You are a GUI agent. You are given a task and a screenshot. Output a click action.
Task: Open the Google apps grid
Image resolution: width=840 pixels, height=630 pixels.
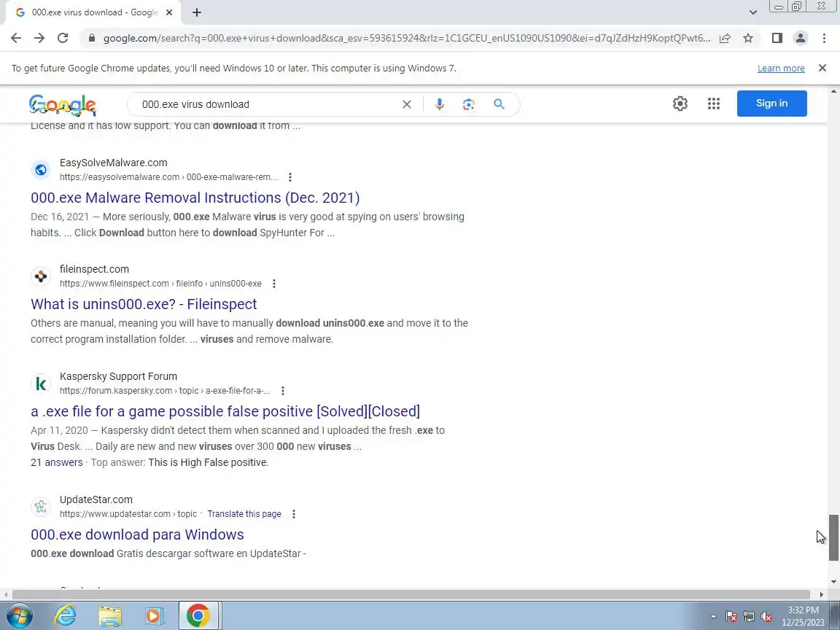[714, 104]
